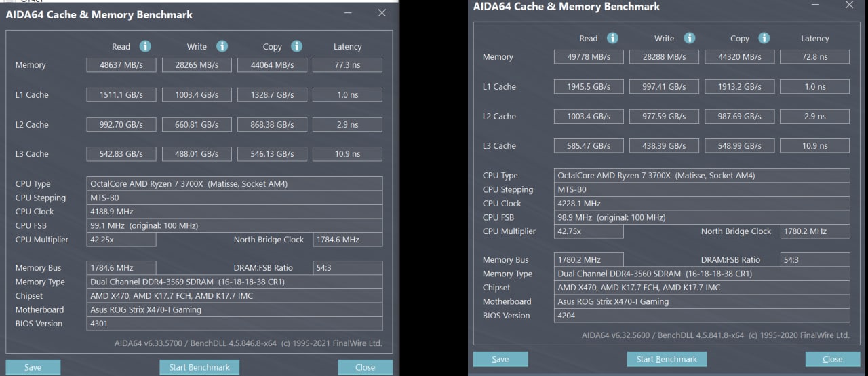Select North Bridge Clock value 1784.6 MHz
Image resolution: width=868 pixels, height=376 pixels.
(347, 240)
